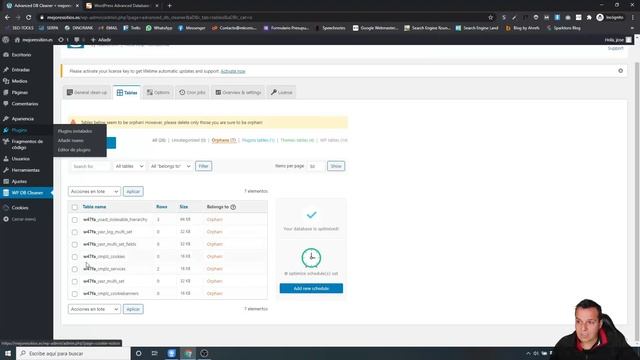Open top Acciones en lote dropdown

(94, 191)
